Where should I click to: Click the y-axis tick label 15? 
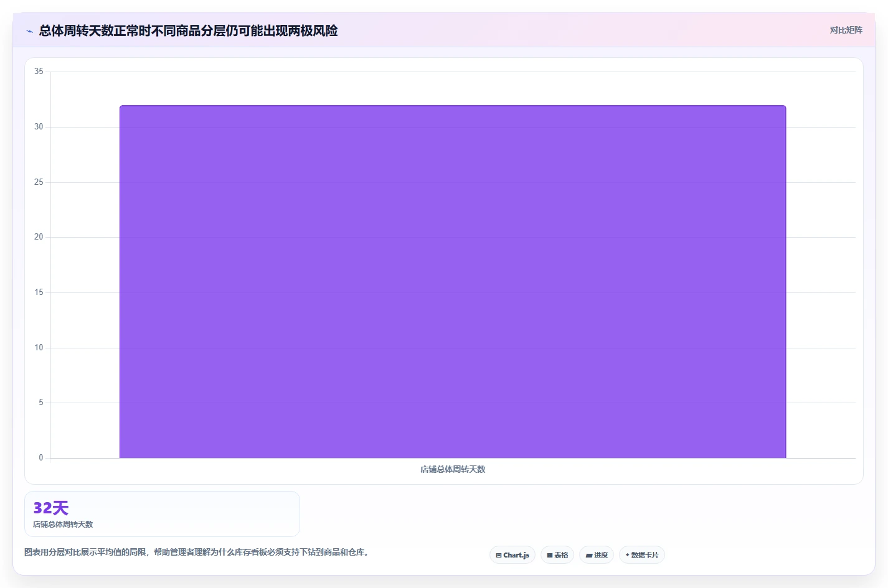pos(39,292)
